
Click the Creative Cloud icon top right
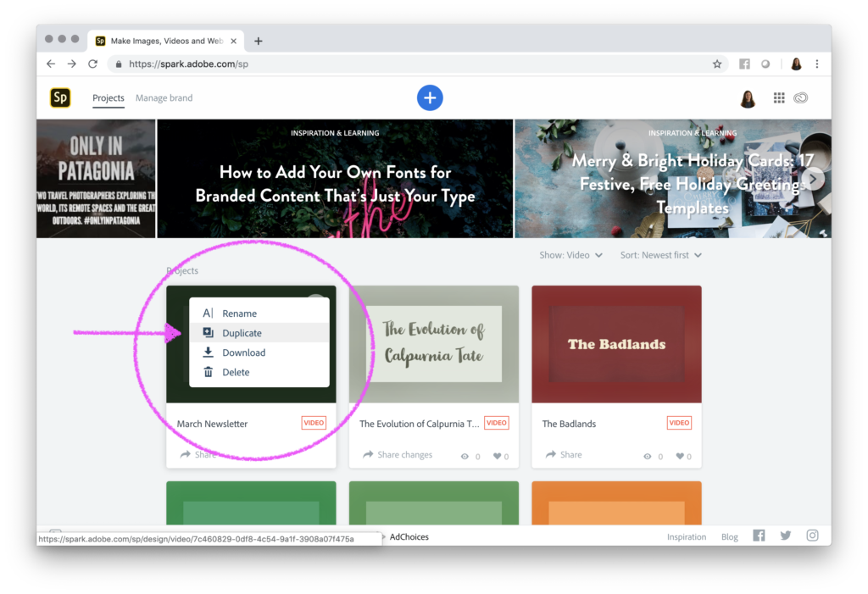click(x=803, y=97)
